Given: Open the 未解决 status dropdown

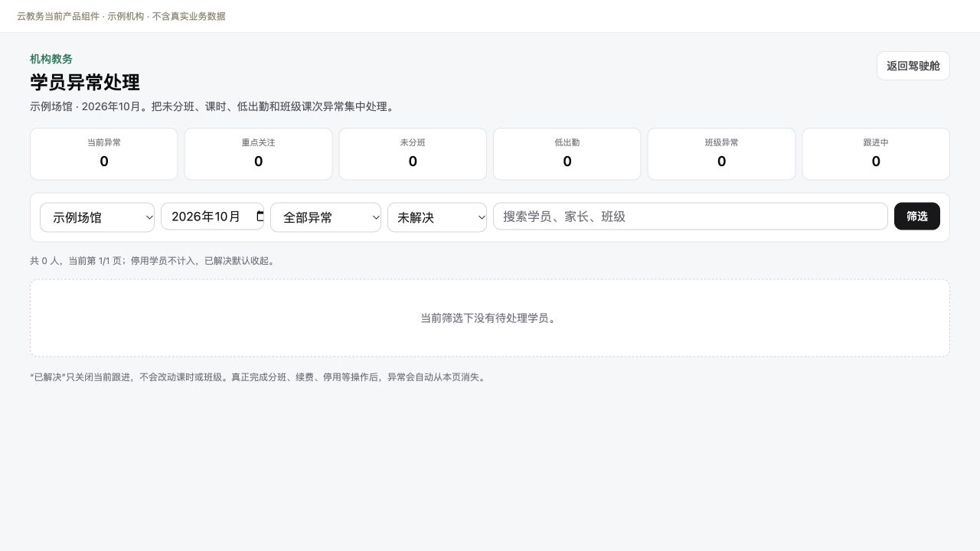Looking at the screenshot, I should [x=437, y=217].
